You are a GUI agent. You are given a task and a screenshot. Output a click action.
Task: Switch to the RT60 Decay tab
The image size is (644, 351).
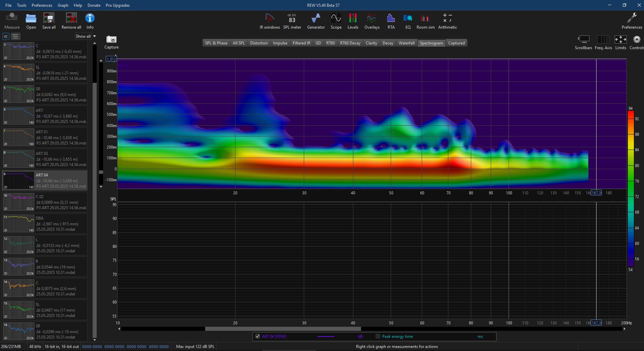point(350,43)
